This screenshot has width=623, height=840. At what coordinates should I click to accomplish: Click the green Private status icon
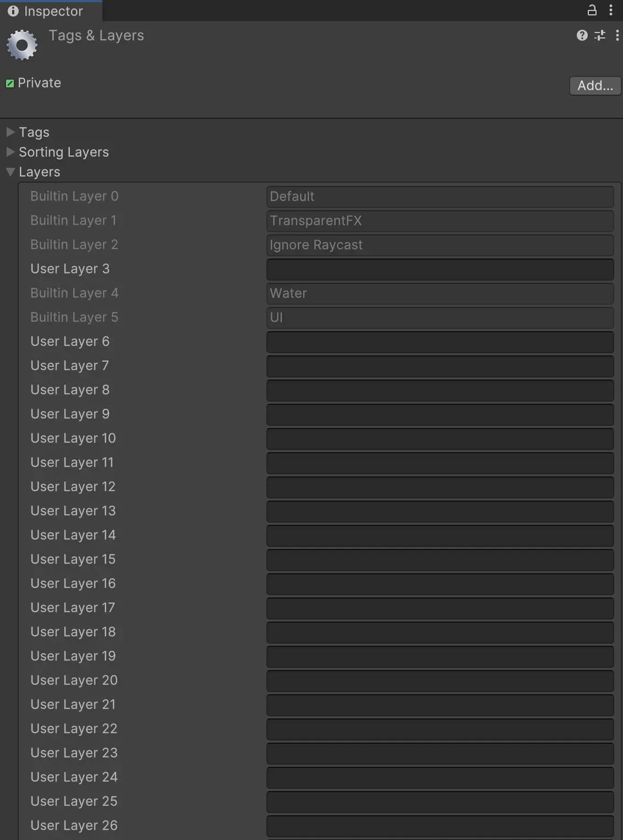(10, 84)
